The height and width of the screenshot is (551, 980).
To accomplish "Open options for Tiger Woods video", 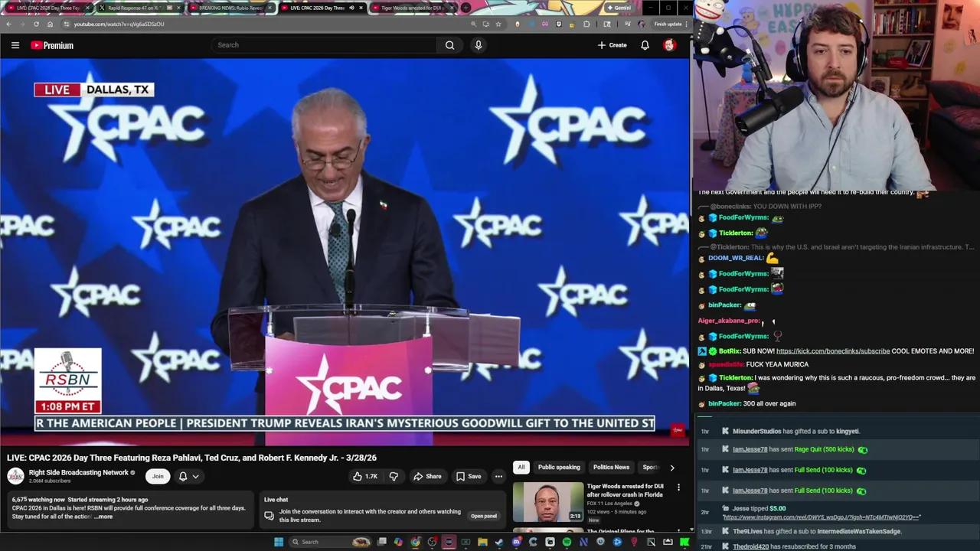I will pyautogui.click(x=678, y=487).
